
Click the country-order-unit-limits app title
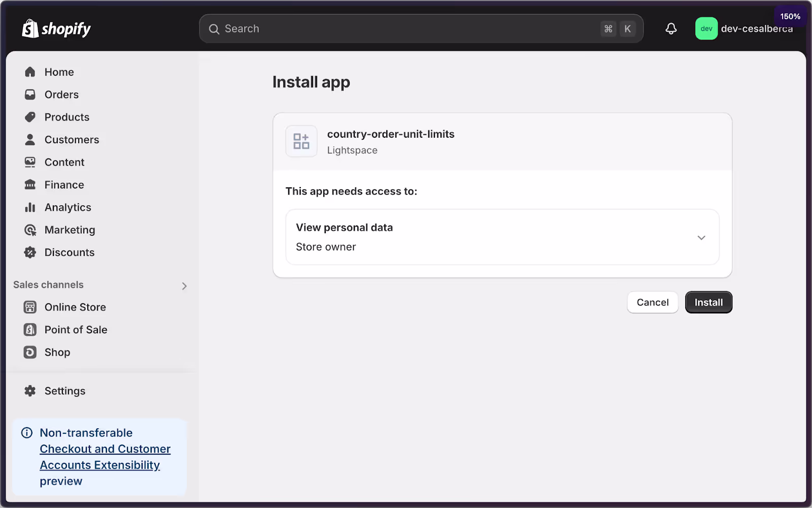[391, 134]
